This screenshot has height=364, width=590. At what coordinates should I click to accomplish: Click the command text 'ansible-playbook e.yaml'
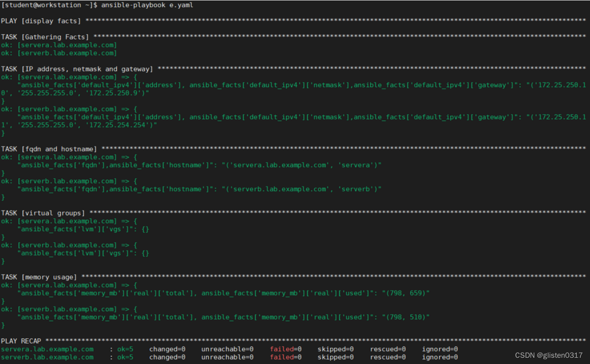[147, 5]
